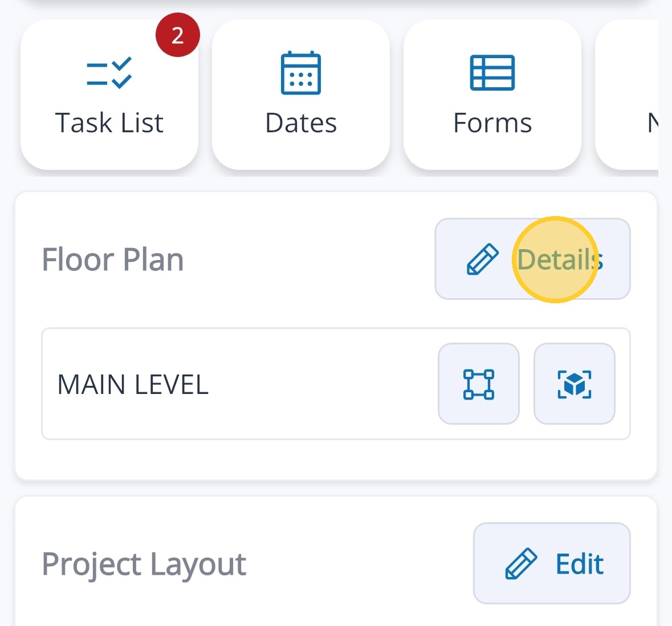
Task: Click the Dates calendar icon
Action: (301, 73)
